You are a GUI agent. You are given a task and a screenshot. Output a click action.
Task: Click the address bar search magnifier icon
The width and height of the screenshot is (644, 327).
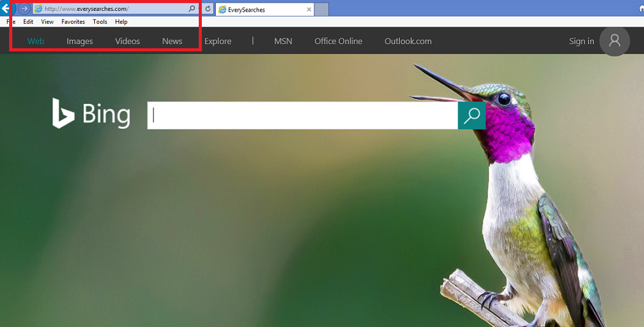192,9
